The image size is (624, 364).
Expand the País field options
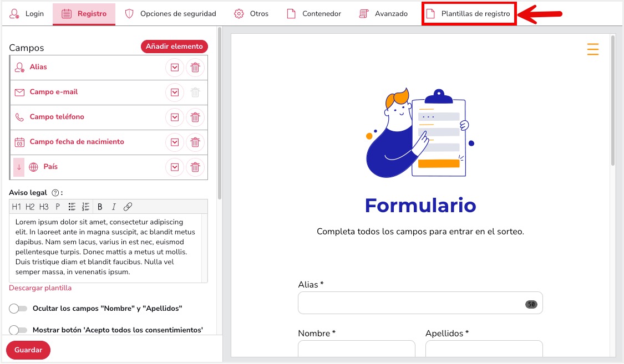[x=175, y=167]
